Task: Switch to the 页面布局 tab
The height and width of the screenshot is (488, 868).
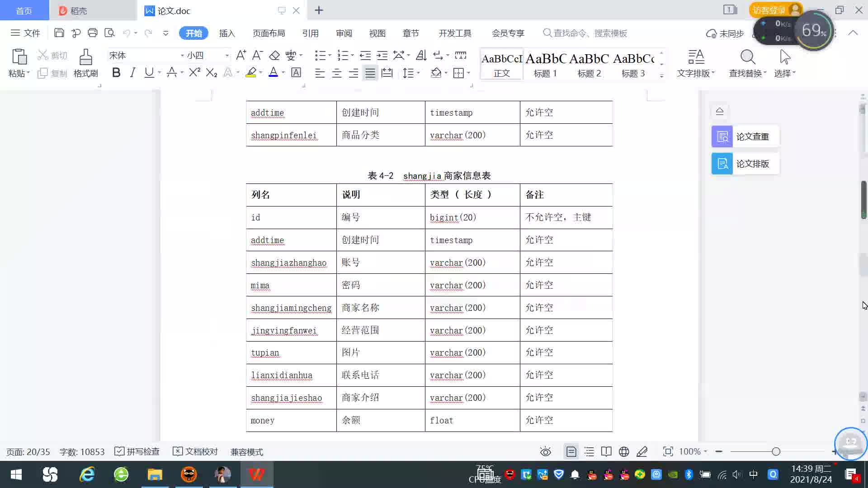Action: click(269, 33)
